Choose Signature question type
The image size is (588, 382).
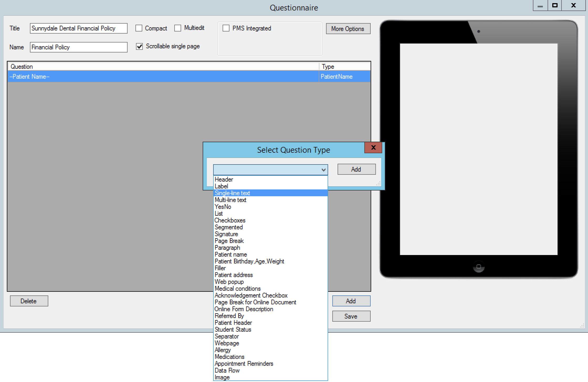tap(271, 234)
